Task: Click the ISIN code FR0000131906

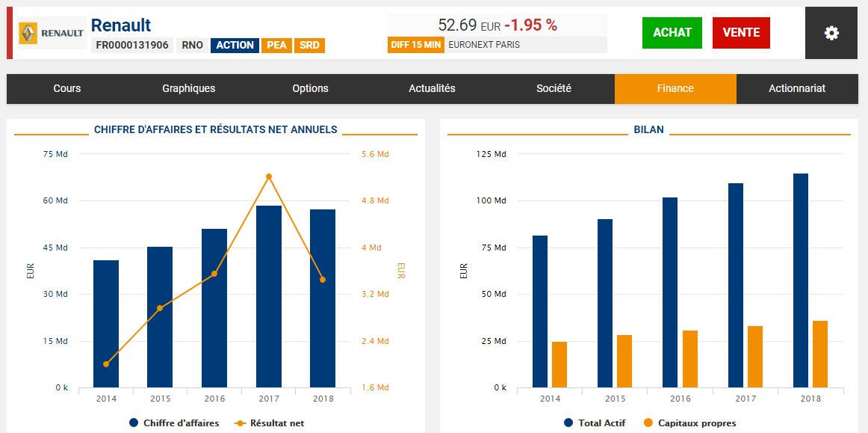Action: click(x=132, y=46)
